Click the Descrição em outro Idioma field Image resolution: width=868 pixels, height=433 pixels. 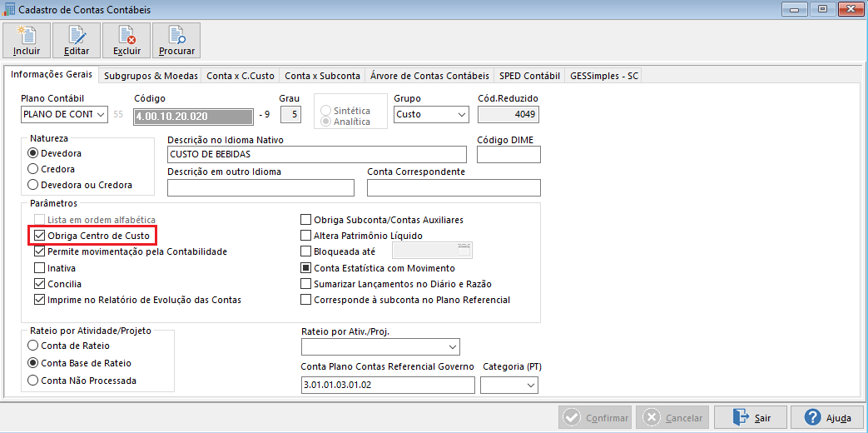260,187
